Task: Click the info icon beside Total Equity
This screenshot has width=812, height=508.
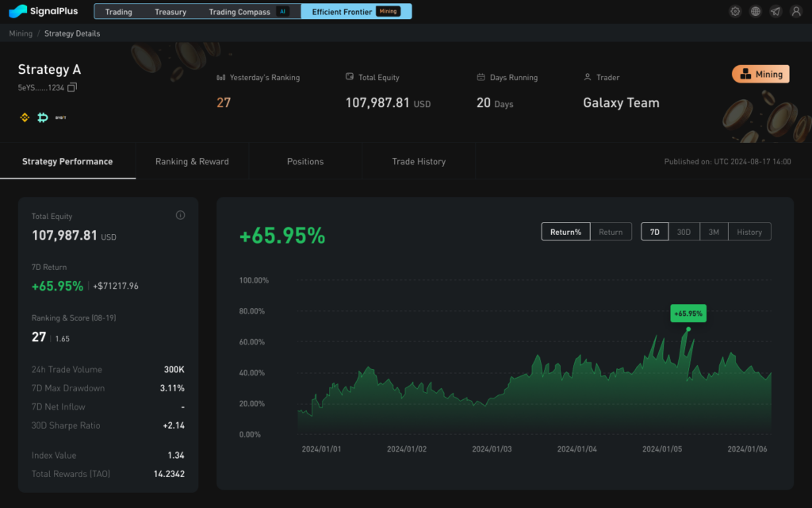Action: click(180, 215)
